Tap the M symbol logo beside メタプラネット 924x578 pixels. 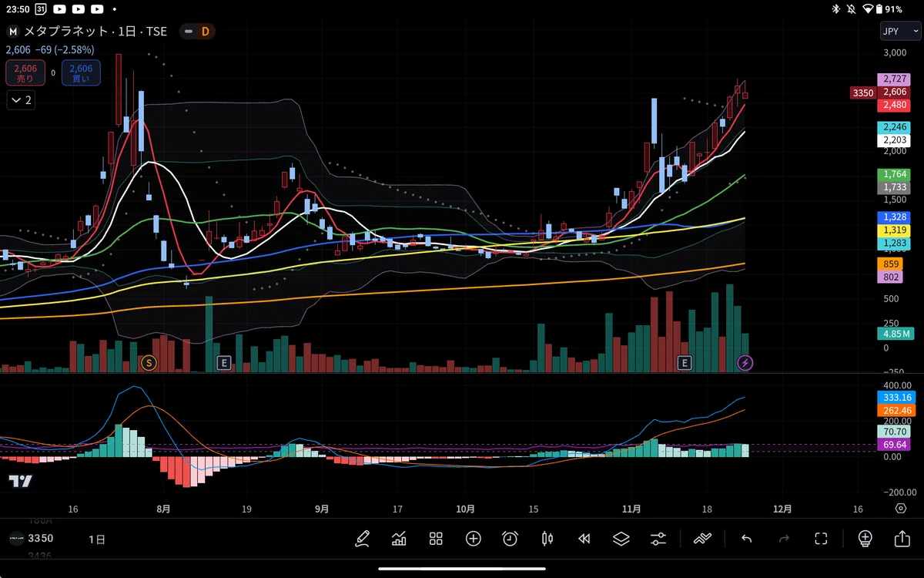coord(12,32)
